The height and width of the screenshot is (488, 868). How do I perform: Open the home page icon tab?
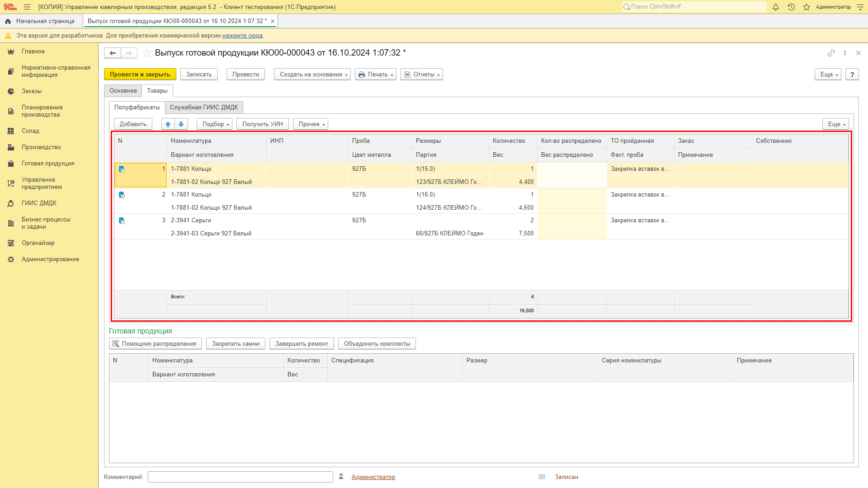point(8,21)
